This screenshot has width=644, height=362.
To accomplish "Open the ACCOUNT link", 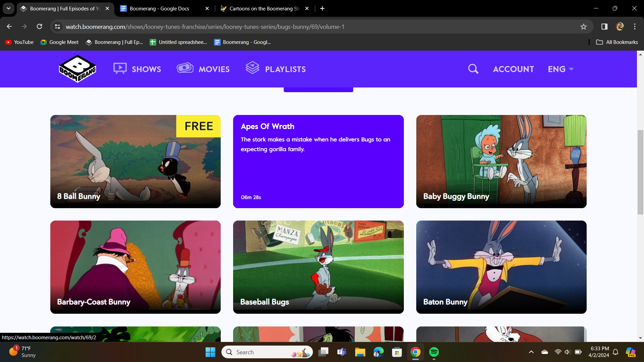I will click(513, 69).
